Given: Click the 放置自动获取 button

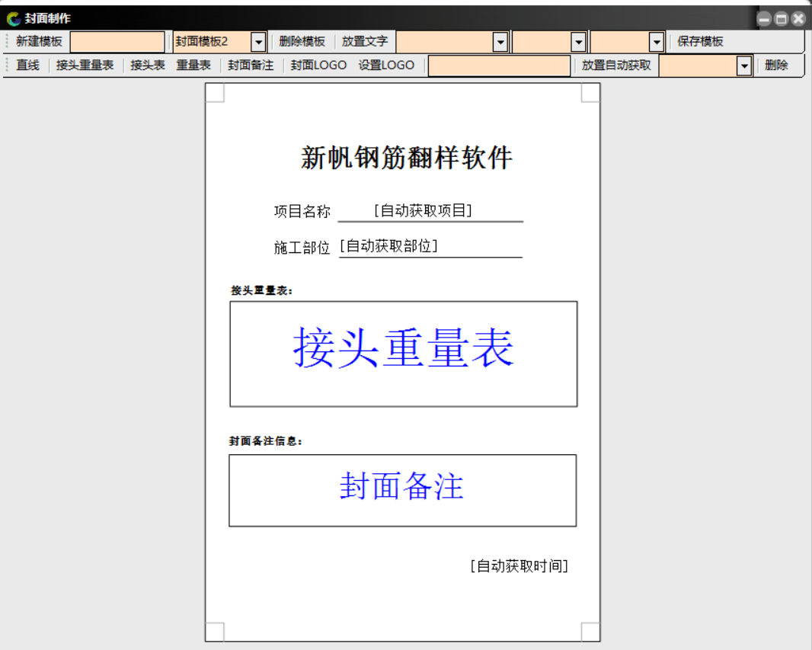Looking at the screenshot, I should tap(616, 66).
